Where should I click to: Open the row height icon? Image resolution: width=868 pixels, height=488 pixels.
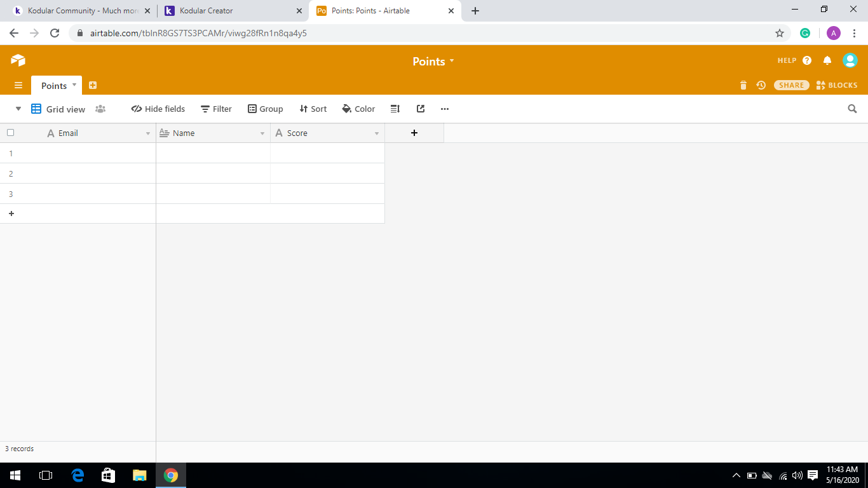click(x=395, y=109)
